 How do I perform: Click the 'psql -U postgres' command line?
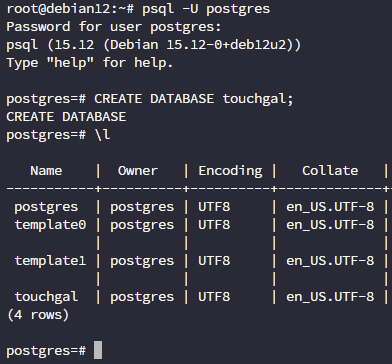point(206,9)
